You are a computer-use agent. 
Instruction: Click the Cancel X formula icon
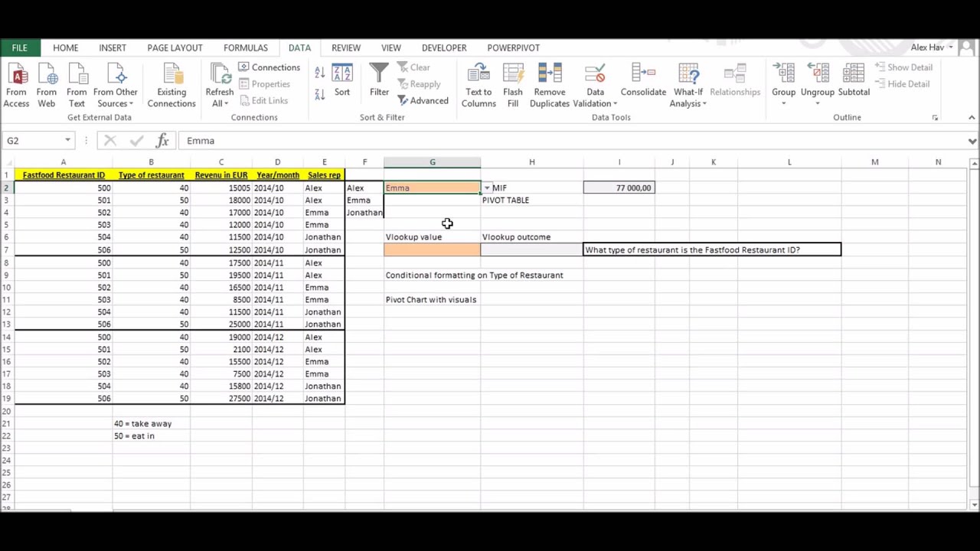pos(110,141)
